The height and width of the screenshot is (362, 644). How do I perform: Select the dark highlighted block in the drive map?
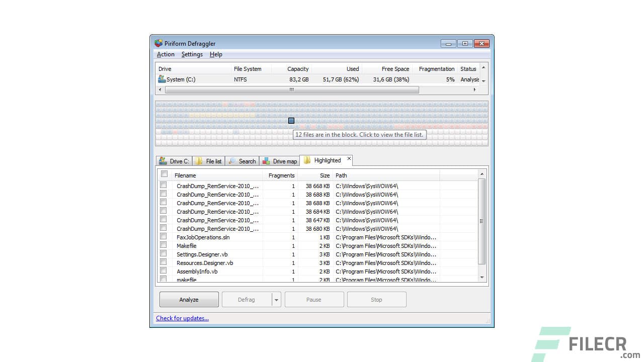point(291,121)
